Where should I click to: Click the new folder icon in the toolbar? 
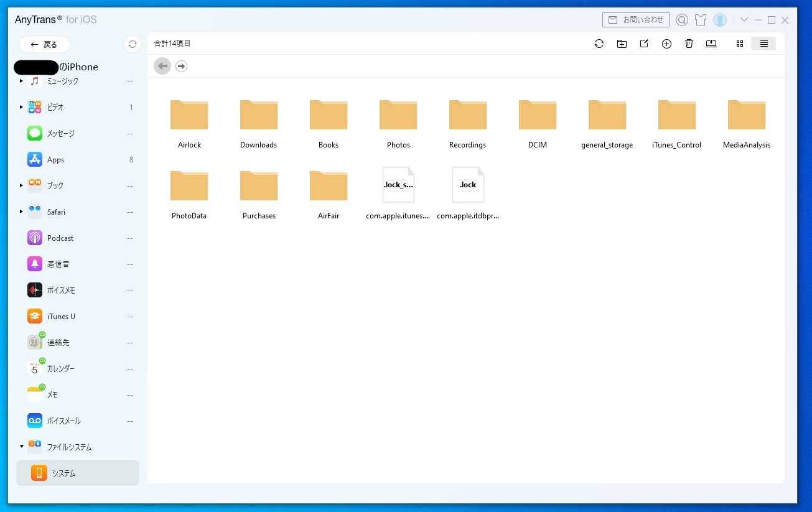point(622,44)
